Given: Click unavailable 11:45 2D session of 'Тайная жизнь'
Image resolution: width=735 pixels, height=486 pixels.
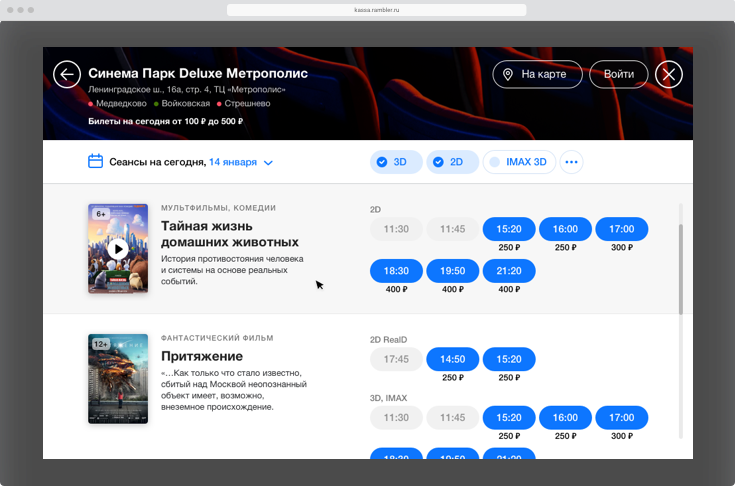Looking at the screenshot, I should pyautogui.click(x=452, y=229).
